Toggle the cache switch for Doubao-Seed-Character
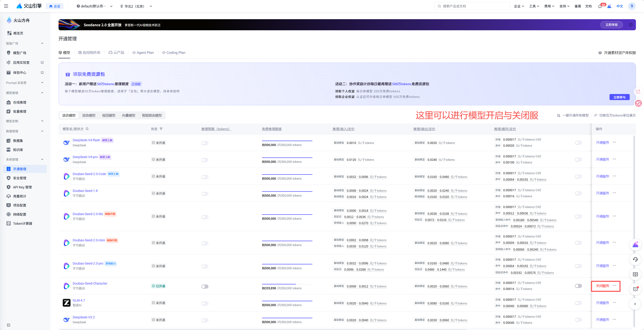Screen dimensions: 644x330 [578, 286]
